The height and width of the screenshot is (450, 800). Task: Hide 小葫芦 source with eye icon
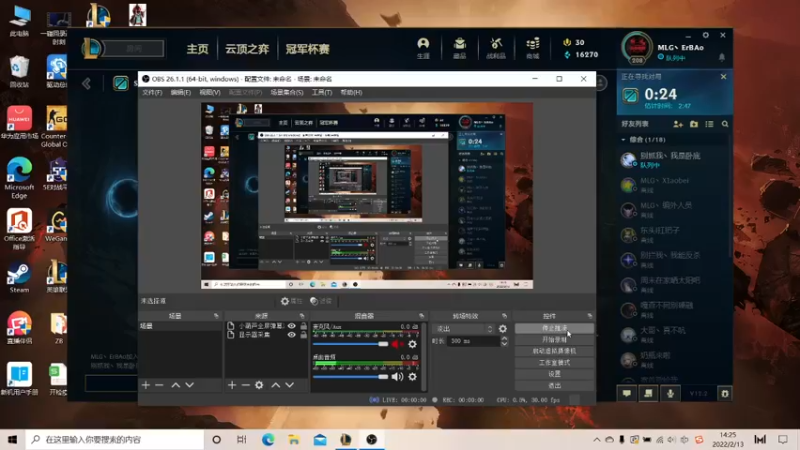291,326
